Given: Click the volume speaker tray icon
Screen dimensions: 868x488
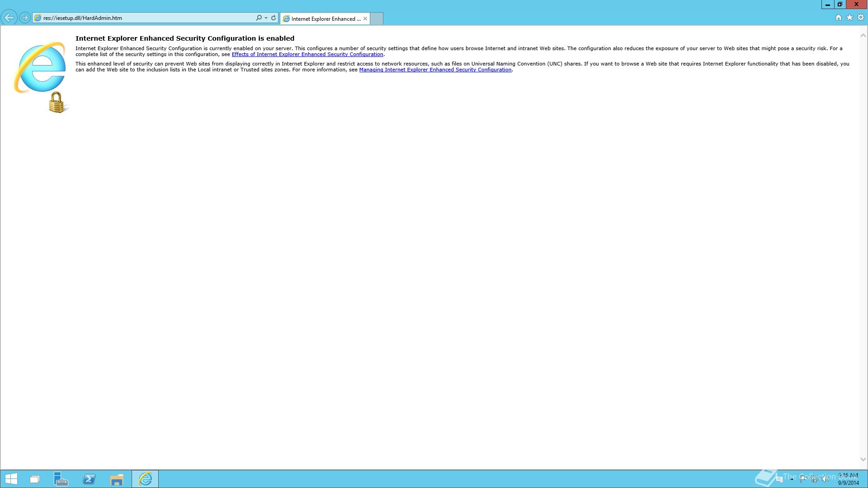Looking at the screenshot, I should (826, 479).
